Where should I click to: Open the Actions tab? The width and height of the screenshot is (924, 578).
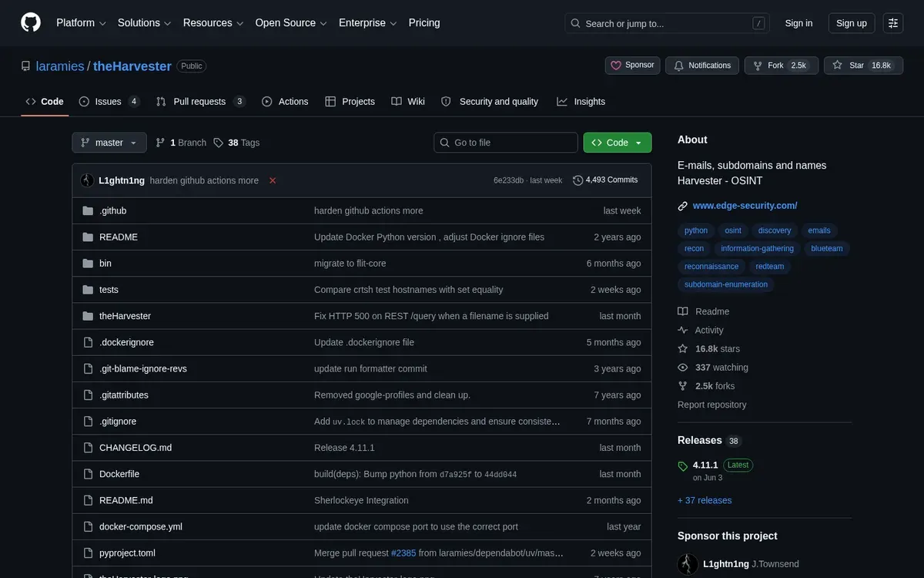tap(285, 102)
